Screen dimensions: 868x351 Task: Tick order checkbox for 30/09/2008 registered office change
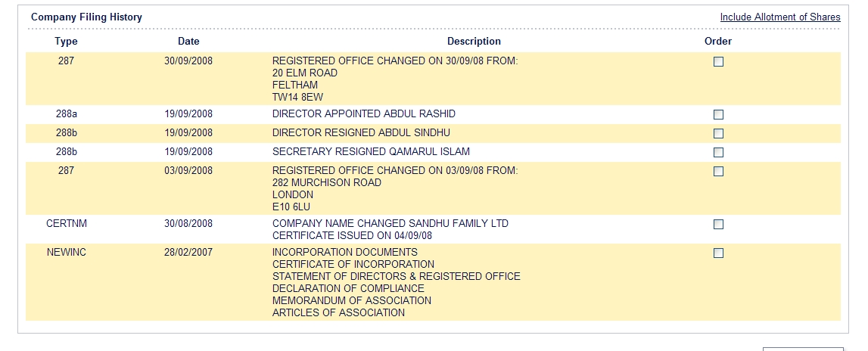pos(718,62)
